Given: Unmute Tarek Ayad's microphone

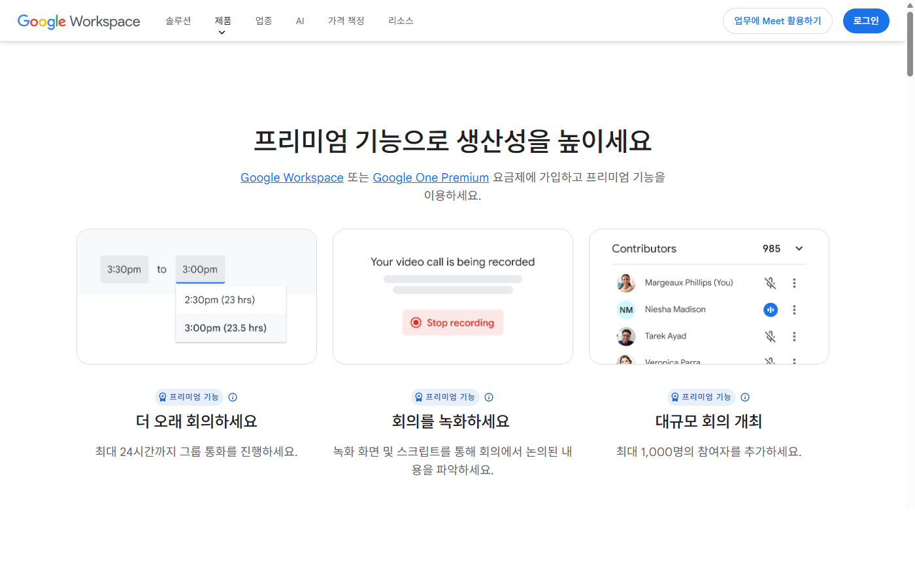Looking at the screenshot, I should tap(771, 336).
